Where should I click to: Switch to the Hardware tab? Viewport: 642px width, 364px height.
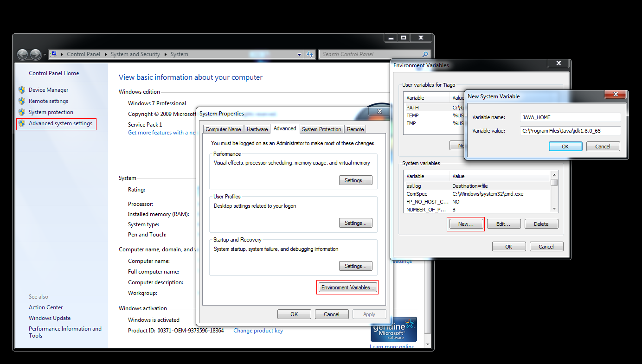[257, 129]
